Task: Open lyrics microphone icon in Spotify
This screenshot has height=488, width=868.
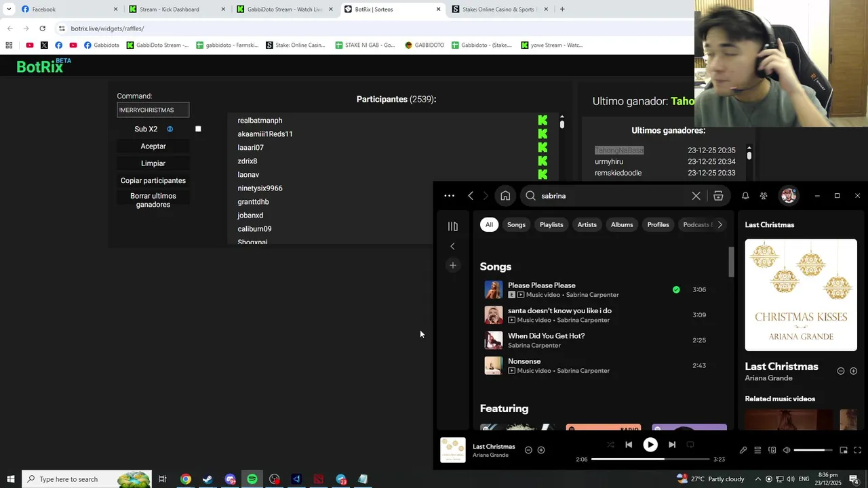Action: [x=743, y=450]
